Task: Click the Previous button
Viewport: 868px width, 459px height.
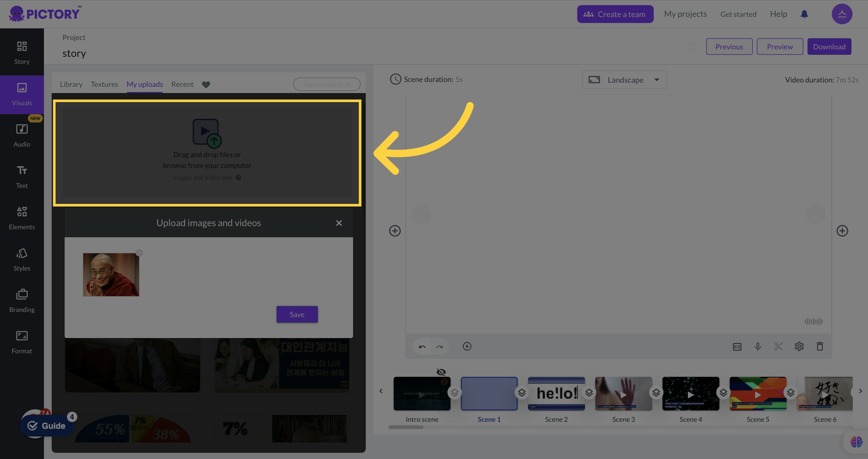Action: (729, 47)
